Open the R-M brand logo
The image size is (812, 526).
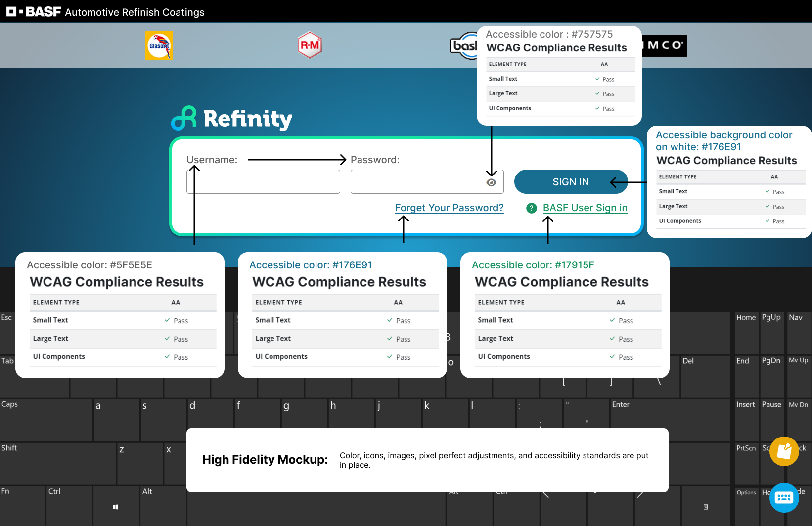[x=310, y=45]
